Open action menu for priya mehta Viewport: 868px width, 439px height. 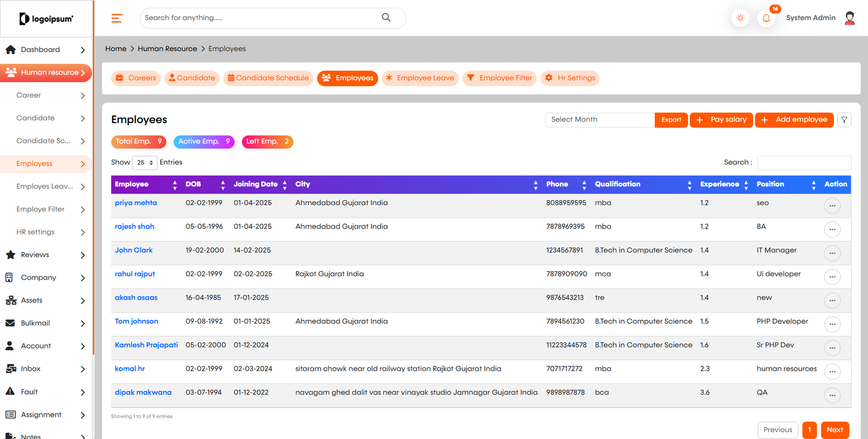click(x=832, y=206)
